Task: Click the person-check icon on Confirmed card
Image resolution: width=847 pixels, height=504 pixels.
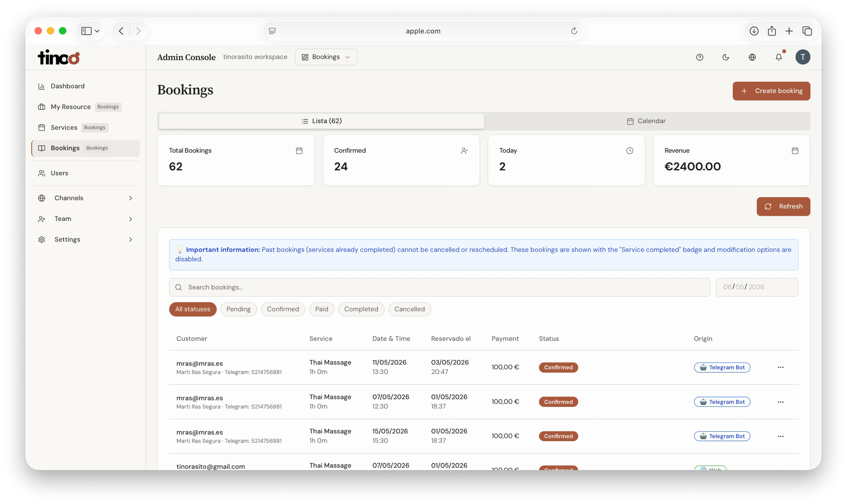Action: point(464,150)
